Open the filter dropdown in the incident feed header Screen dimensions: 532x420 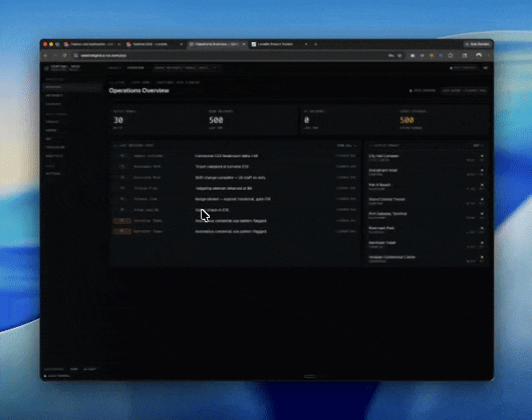point(348,145)
